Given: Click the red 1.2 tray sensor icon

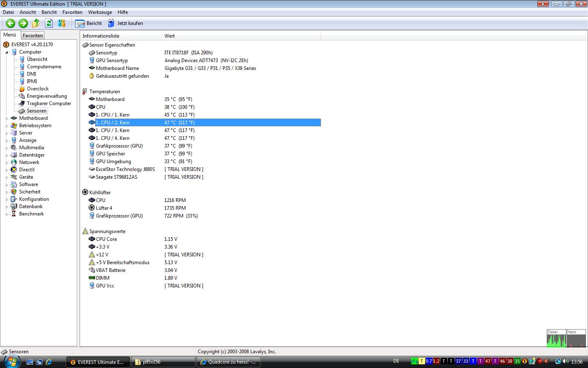Looking at the screenshot, I should pyautogui.click(x=436, y=361).
